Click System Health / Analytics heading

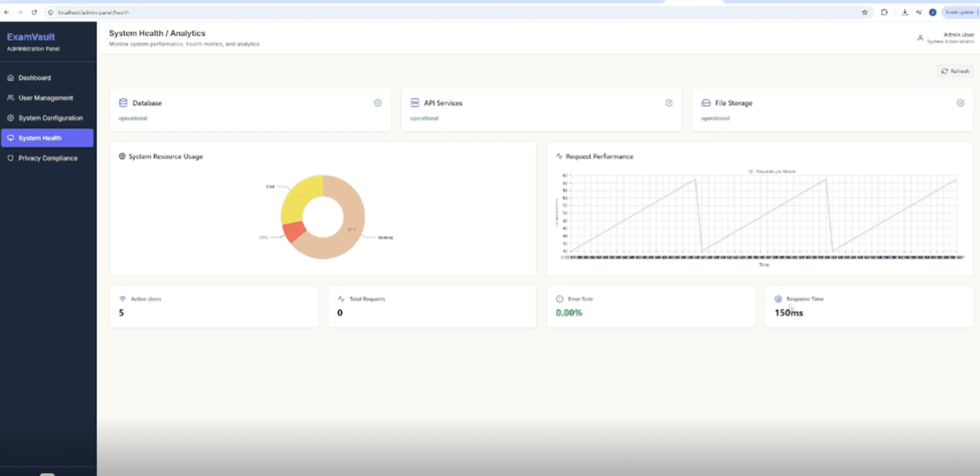click(x=157, y=33)
